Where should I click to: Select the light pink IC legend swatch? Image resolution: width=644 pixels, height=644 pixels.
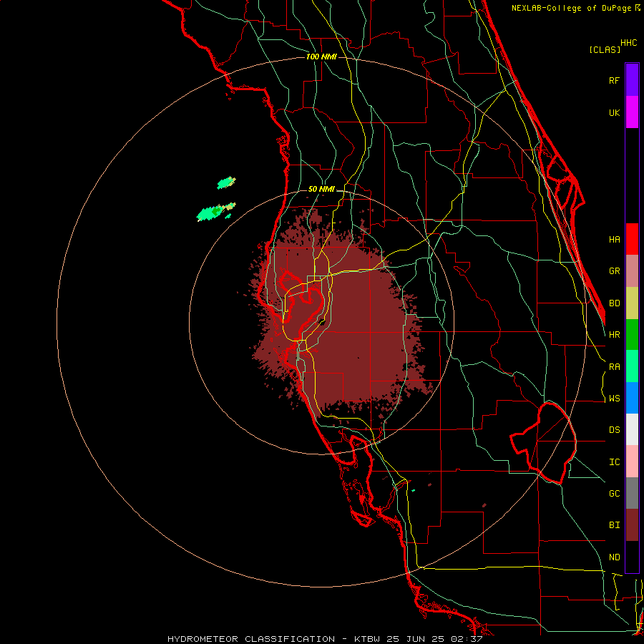632,462
